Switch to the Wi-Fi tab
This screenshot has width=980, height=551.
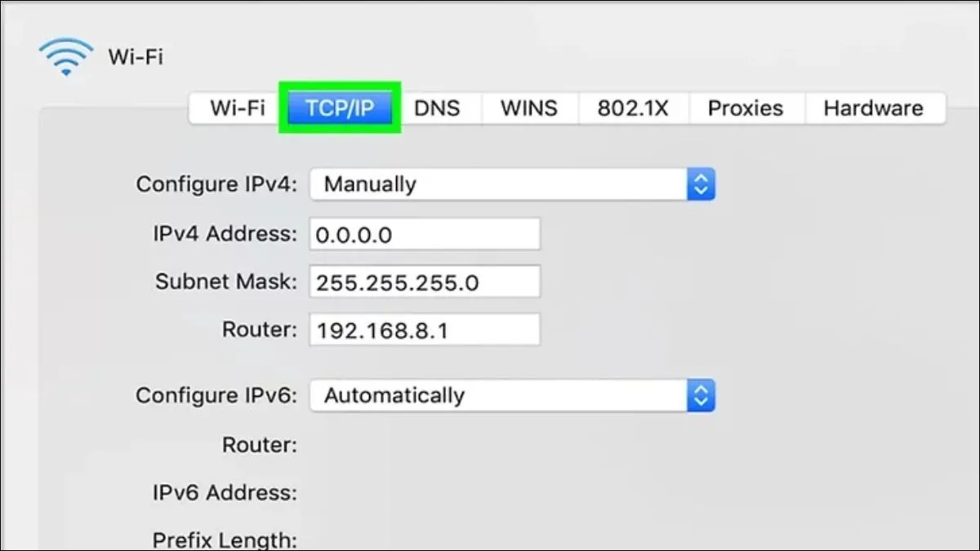coord(237,108)
